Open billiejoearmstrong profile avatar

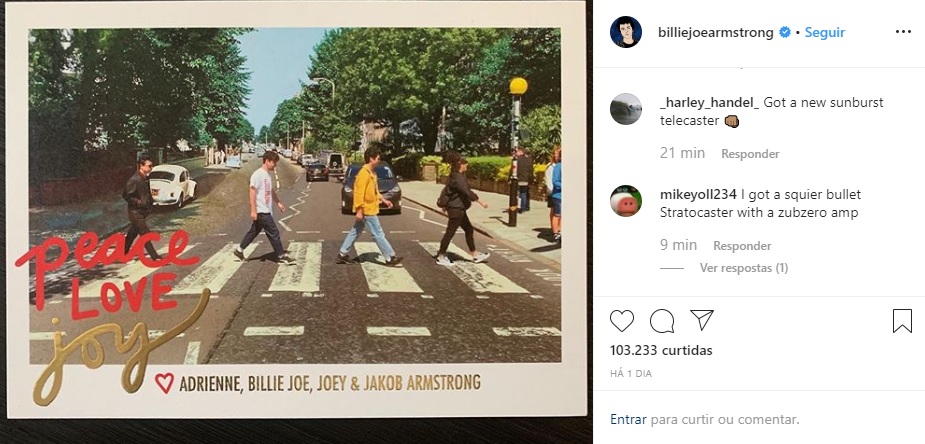(x=625, y=32)
